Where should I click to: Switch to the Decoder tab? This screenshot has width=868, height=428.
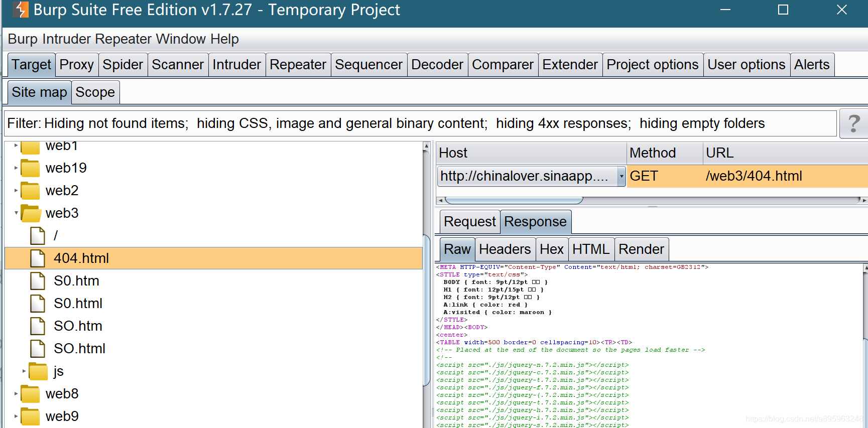click(437, 65)
